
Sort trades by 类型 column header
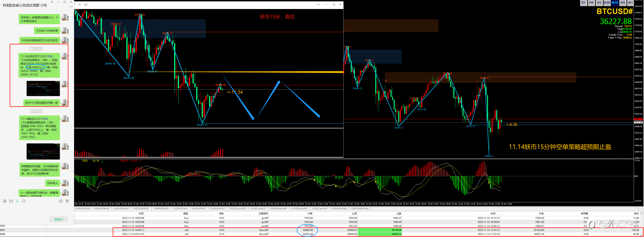click(x=185, y=214)
